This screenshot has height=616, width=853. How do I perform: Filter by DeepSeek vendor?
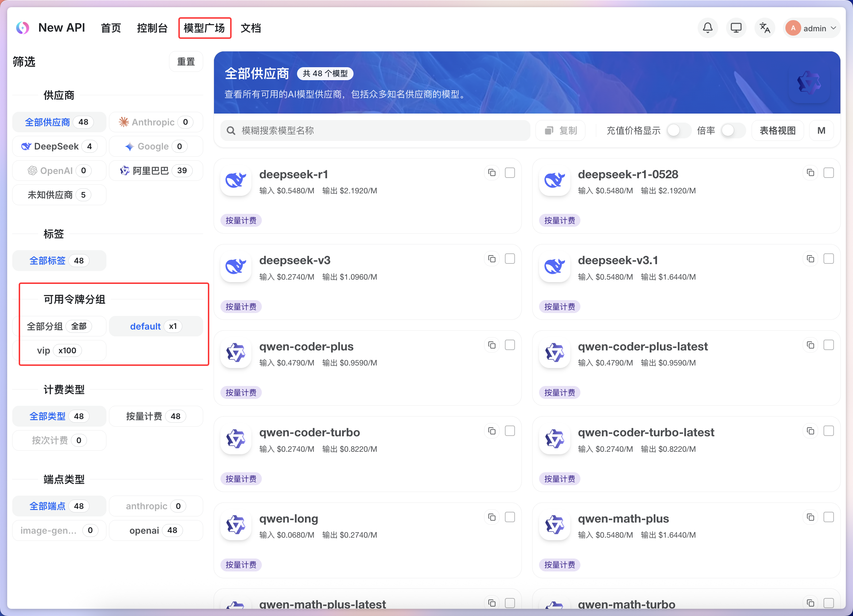coord(59,146)
